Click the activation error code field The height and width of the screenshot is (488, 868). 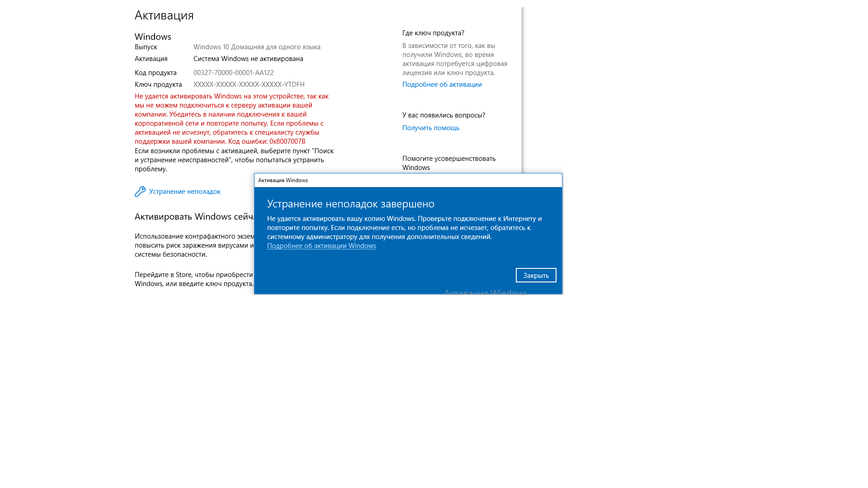(287, 141)
